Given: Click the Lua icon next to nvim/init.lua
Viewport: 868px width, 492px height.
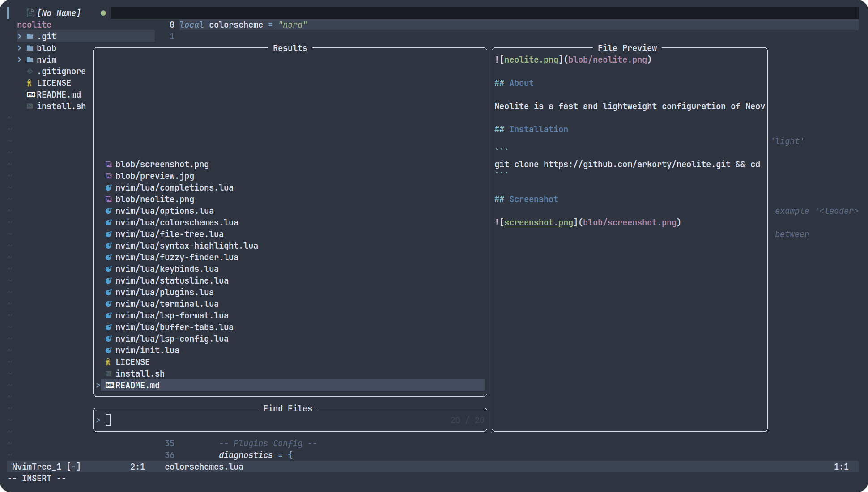Looking at the screenshot, I should click(x=108, y=350).
